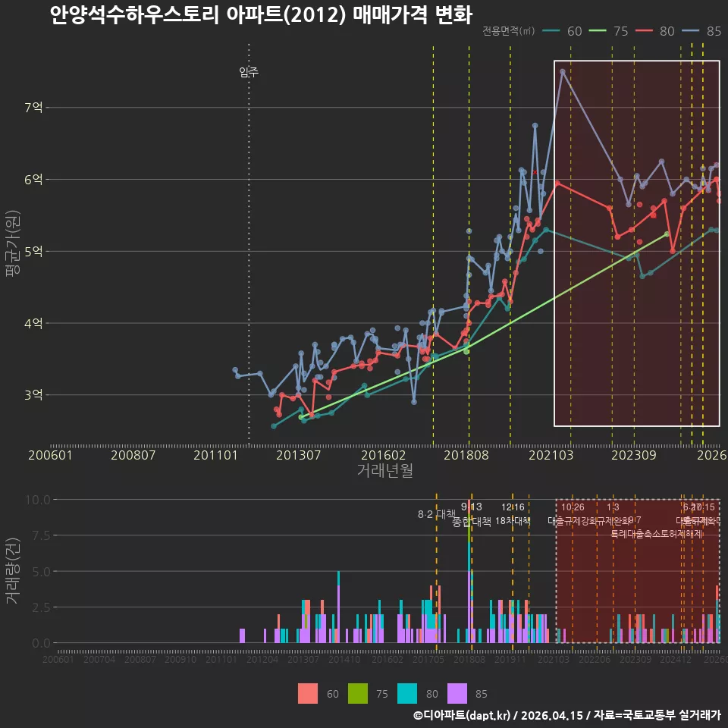Click the 202412 label on volume chart
The height and width of the screenshot is (728, 728).
point(676,659)
